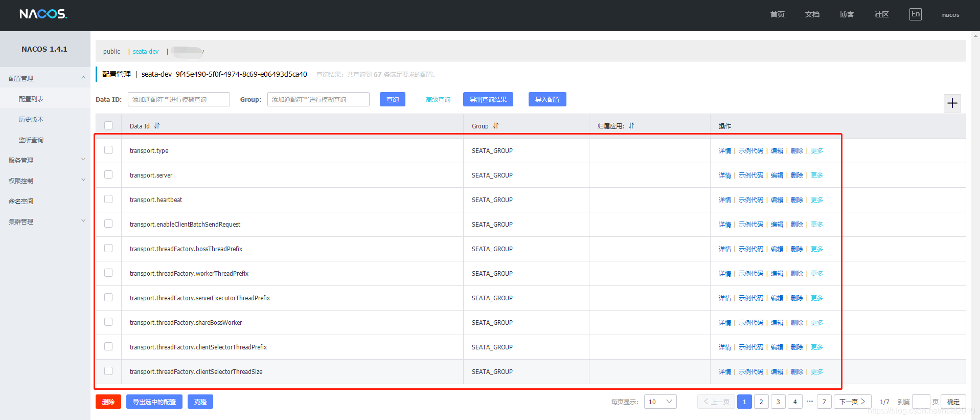Click 确定 to jump to page

pyautogui.click(x=953, y=402)
